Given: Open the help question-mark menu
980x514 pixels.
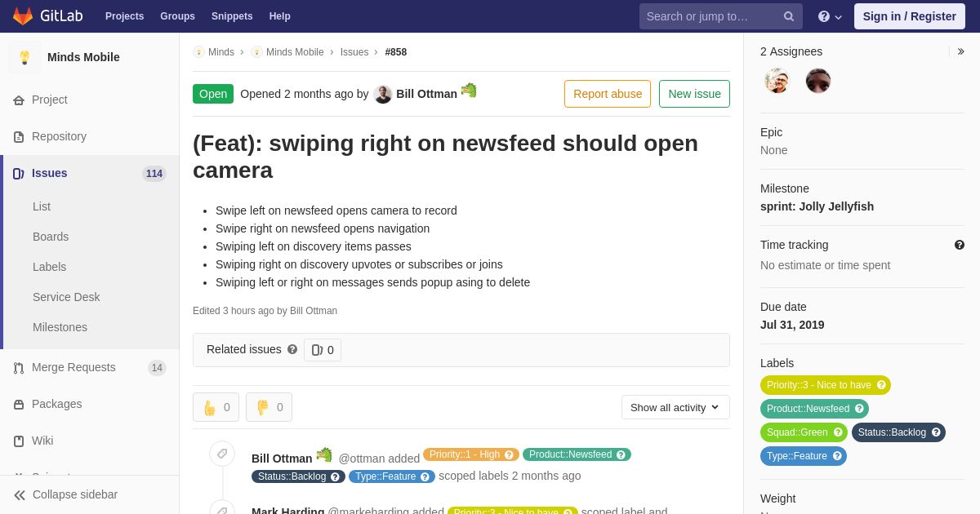Looking at the screenshot, I should (x=830, y=16).
